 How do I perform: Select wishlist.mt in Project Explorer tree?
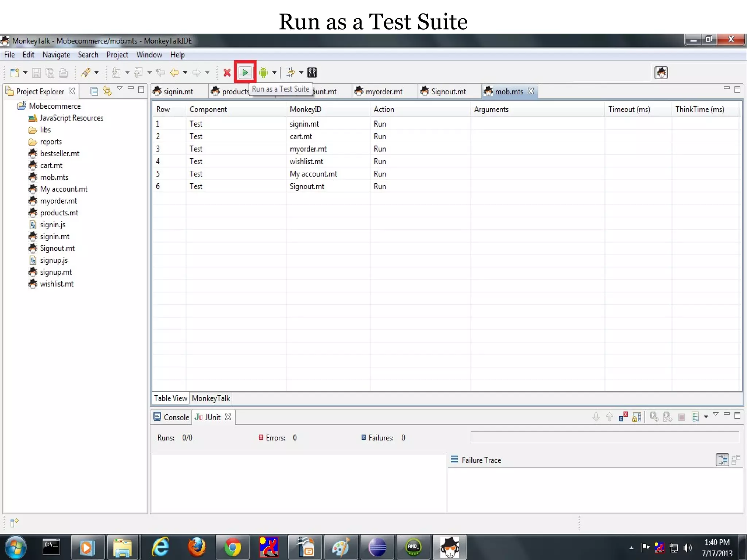click(x=57, y=284)
